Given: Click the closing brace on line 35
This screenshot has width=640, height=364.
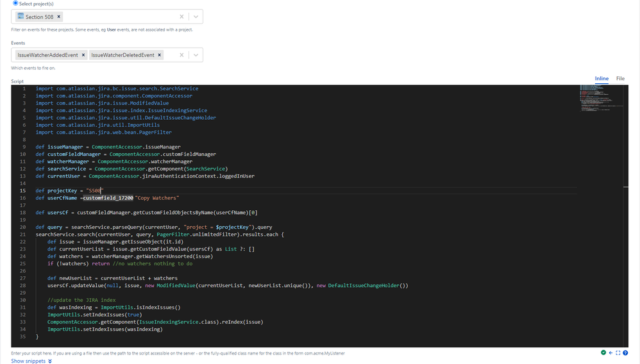Looking at the screenshot, I should 37,336.
